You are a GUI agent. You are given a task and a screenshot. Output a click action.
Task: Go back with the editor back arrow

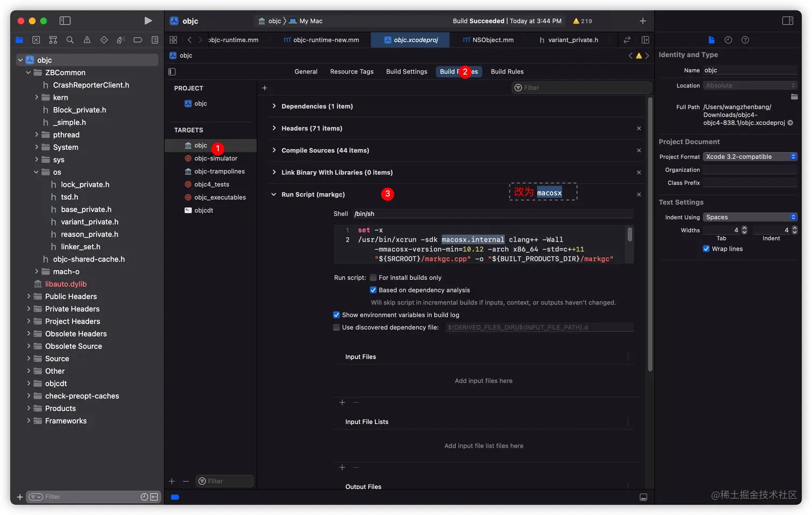pyautogui.click(x=190, y=40)
